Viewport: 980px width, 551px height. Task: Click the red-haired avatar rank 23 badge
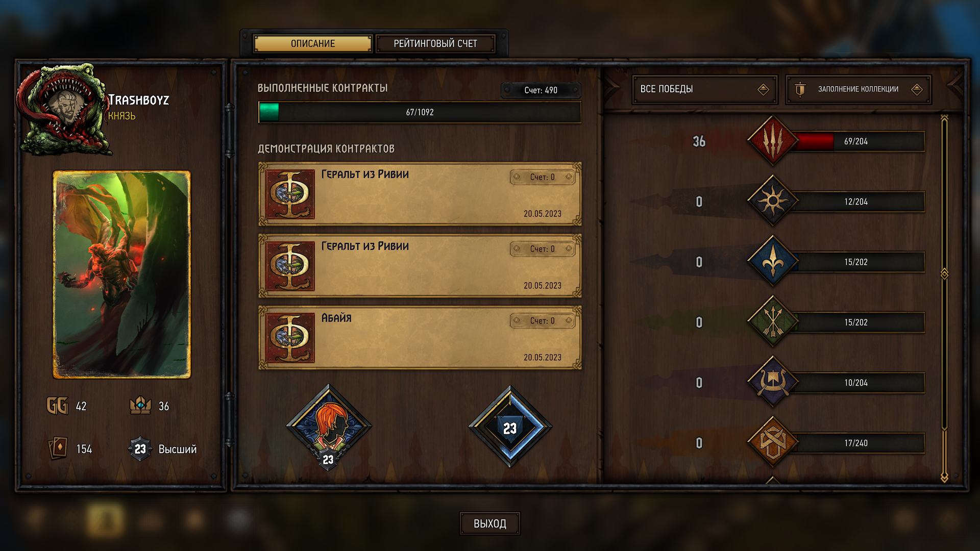point(328,427)
